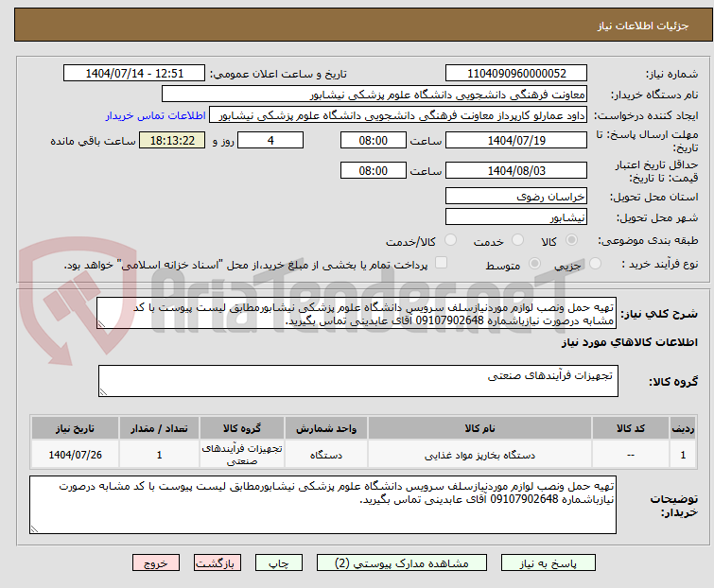Viewport: 714px width, 588px height.
Task: Open the اطلاعات تماس خریدار link
Action: (x=156, y=115)
